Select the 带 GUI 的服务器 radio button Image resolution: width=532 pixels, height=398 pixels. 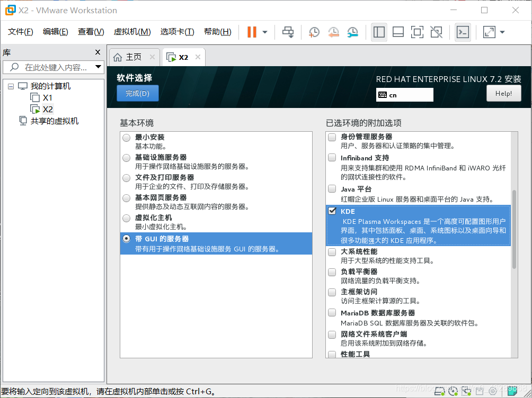(126, 239)
